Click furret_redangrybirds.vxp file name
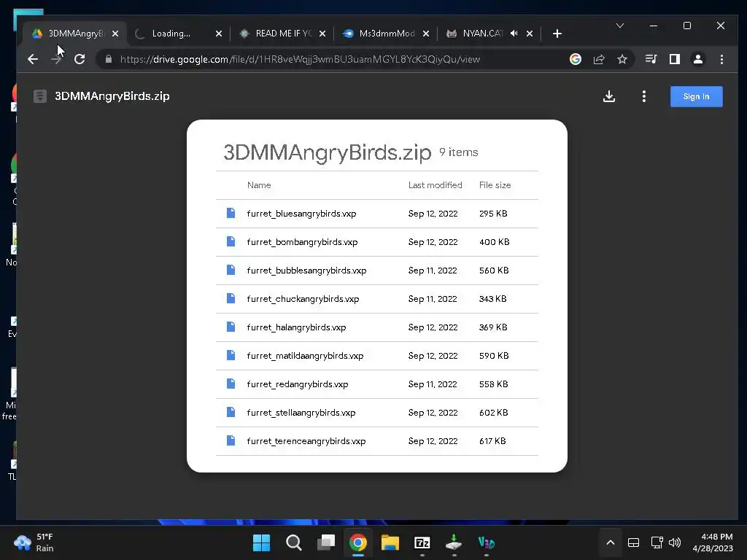This screenshot has height=560, width=747. (298, 384)
